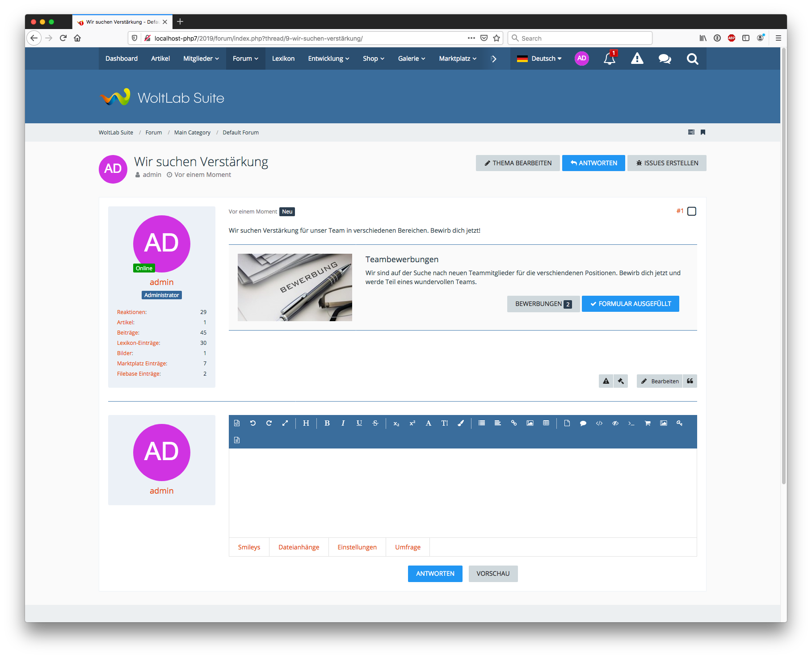Click the undo icon in editor toolbar
Image resolution: width=812 pixels, height=658 pixels.
pos(253,423)
